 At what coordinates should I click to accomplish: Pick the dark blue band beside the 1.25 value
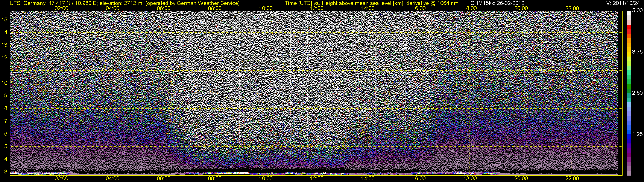coord(629,137)
